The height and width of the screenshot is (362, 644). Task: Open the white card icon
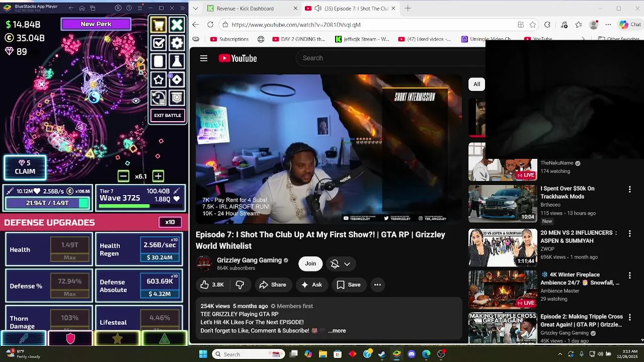(158, 61)
